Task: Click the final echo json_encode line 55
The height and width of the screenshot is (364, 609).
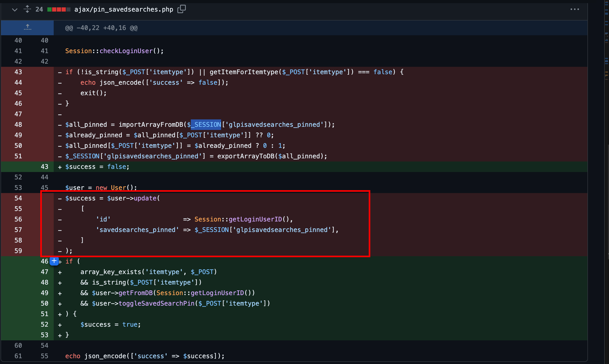Action: 145,356
